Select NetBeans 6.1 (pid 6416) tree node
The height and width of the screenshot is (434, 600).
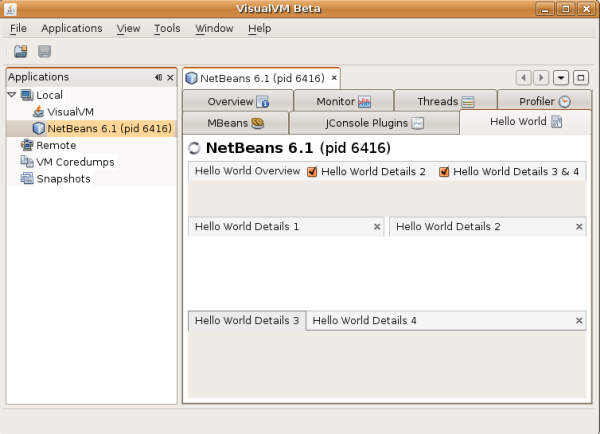pyautogui.click(x=109, y=128)
